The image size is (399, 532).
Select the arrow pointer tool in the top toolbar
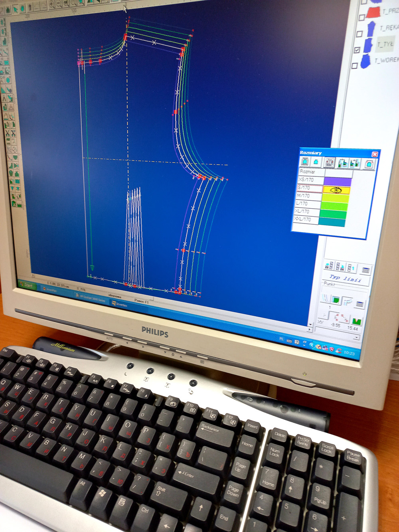click(x=16, y=9)
